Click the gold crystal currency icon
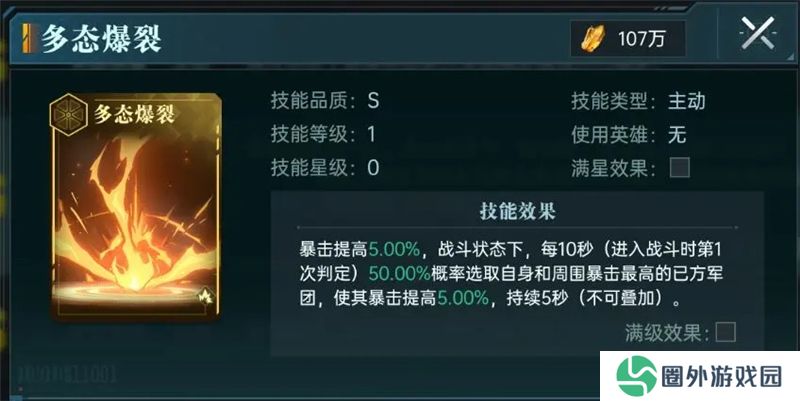The height and width of the screenshot is (401, 800). (593, 38)
